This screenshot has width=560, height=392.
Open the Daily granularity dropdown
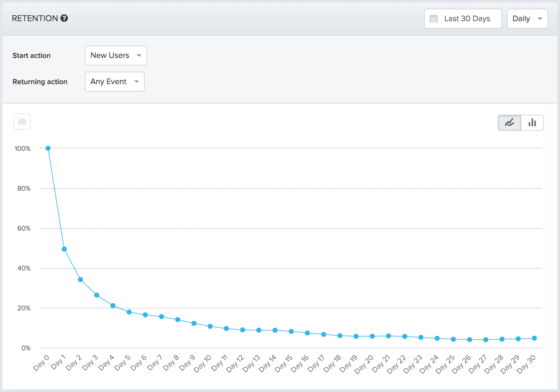pos(527,19)
